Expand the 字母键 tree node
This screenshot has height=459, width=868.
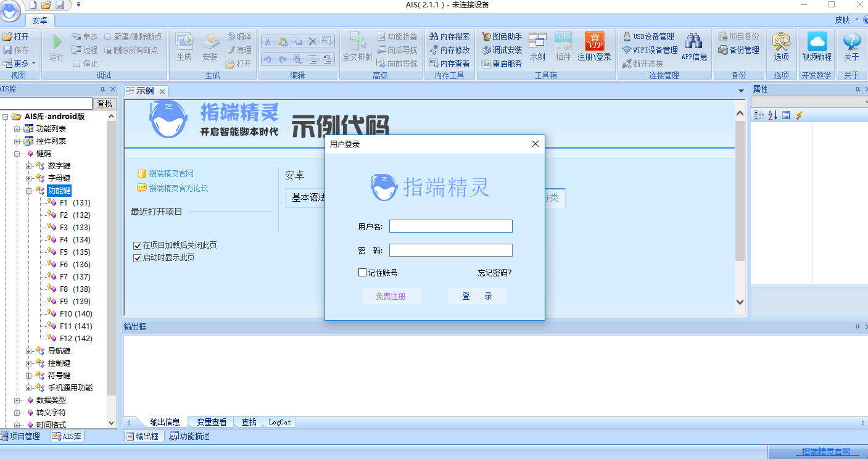click(x=29, y=178)
